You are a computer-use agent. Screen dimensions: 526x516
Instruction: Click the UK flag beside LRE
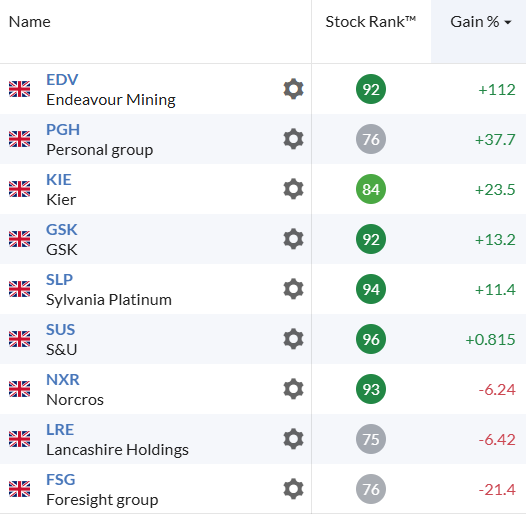19,439
